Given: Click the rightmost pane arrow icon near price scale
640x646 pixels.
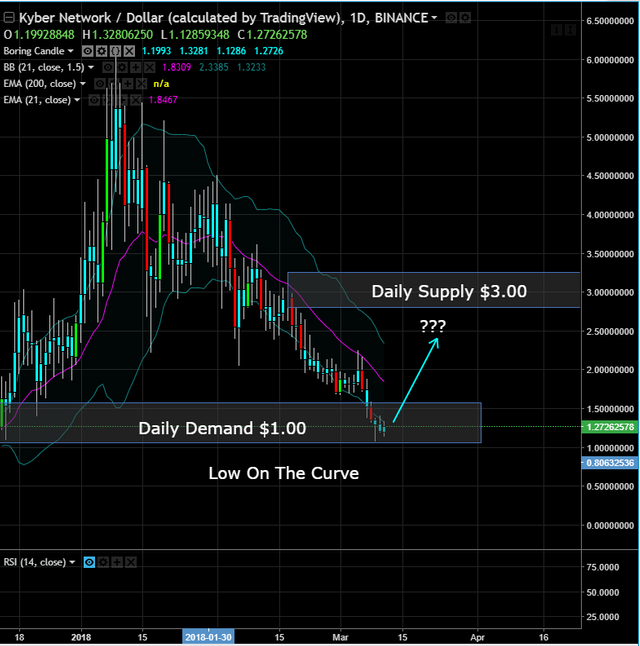Looking at the screenshot, I should click(571, 30).
